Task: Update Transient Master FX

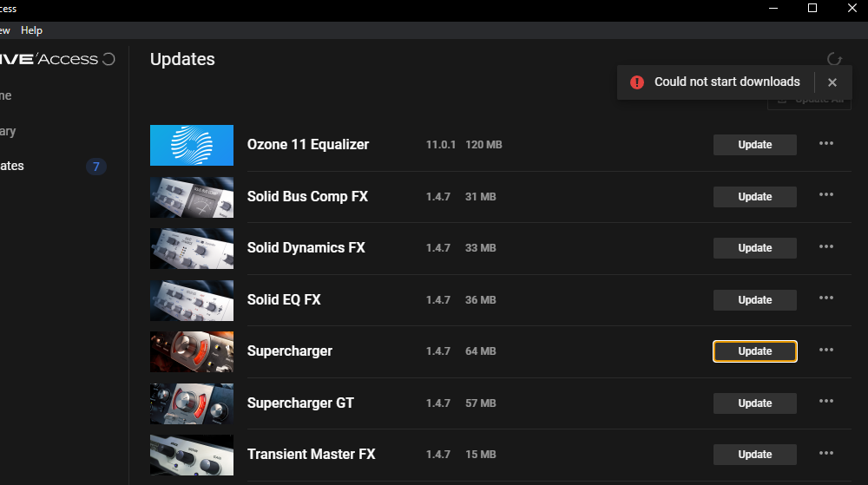Action: 754,455
